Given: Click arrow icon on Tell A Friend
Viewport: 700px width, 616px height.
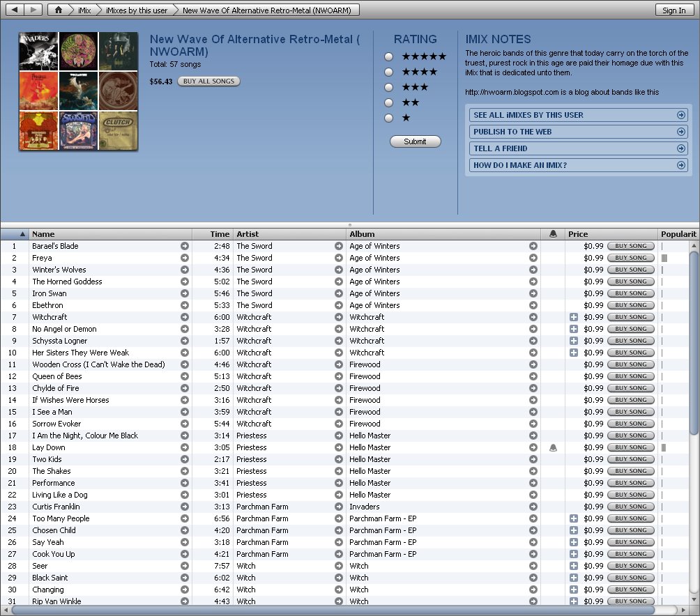Looking at the screenshot, I should pos(680,148).
